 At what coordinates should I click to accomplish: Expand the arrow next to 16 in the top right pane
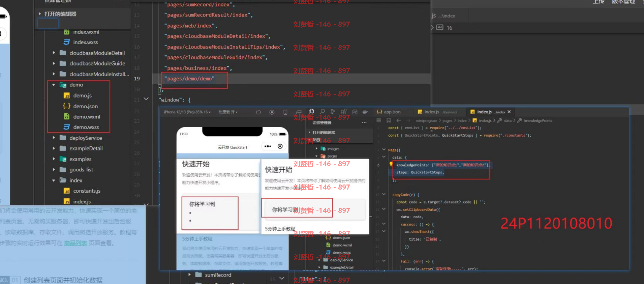(432, 27)
